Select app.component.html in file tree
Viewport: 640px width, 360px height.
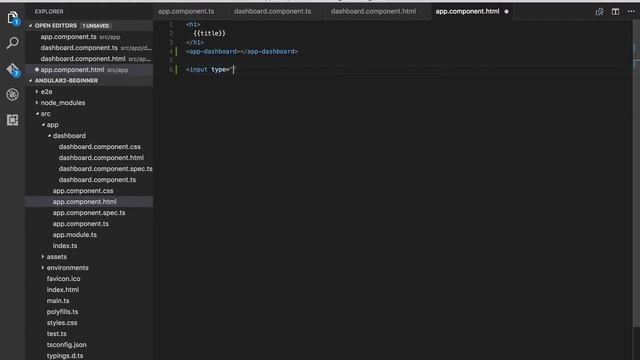[89, 202]
